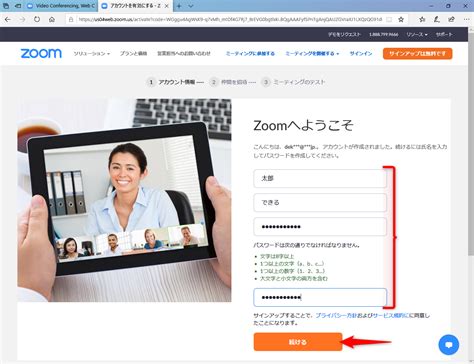Click the address bar lock icon
This screenshot has width=474, height=364.
71,19
